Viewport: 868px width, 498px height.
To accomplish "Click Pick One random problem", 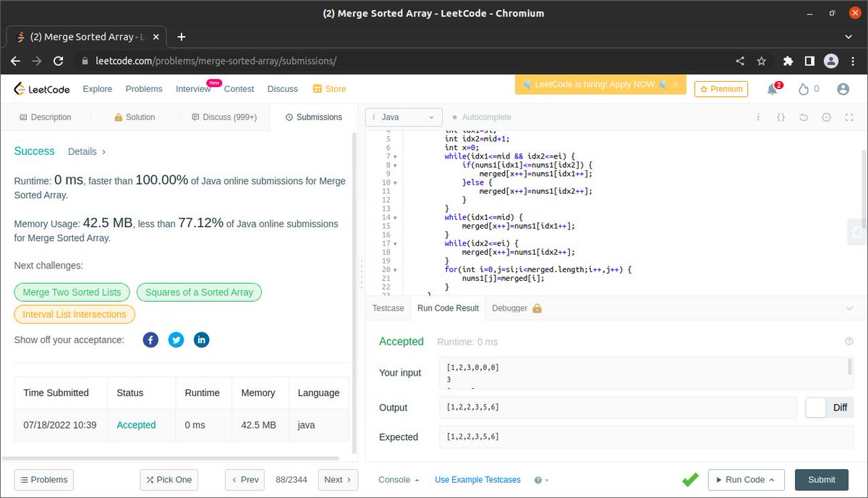I will (x=169, y=480).
